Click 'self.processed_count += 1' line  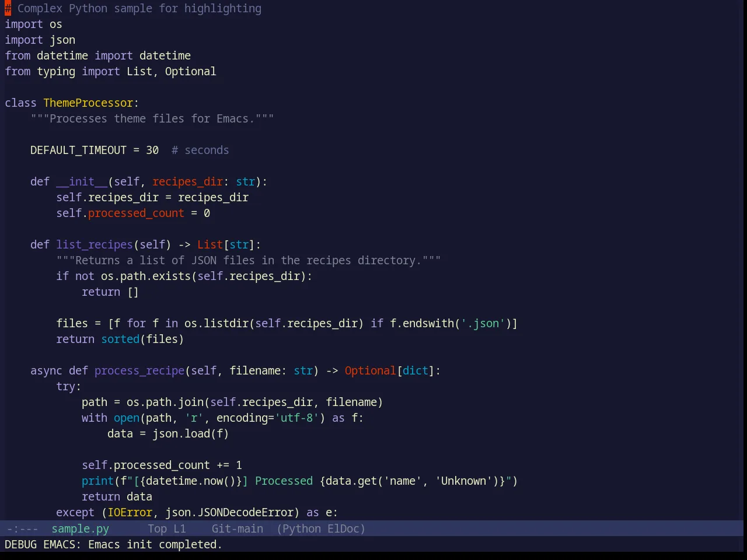coord(162,465)
